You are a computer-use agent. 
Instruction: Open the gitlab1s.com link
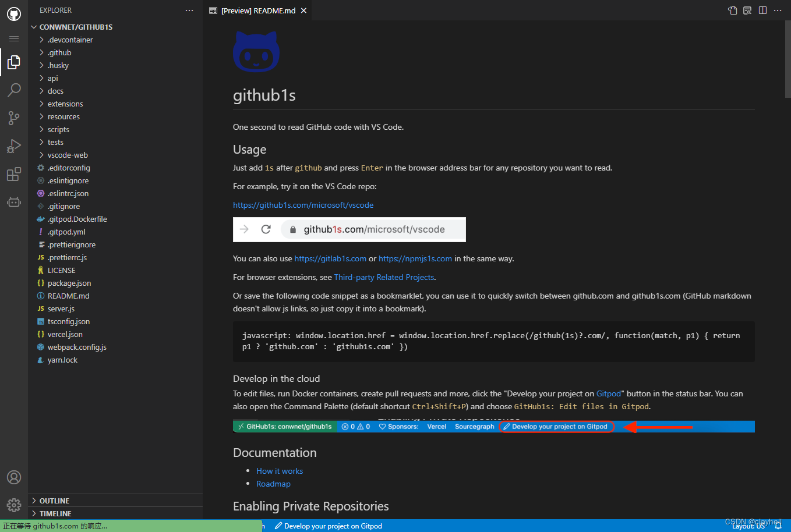click(330, 258)
